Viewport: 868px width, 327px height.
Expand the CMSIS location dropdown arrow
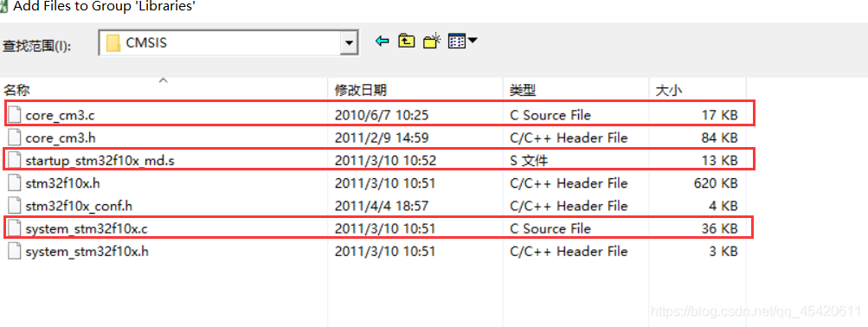tap(348, 42)
